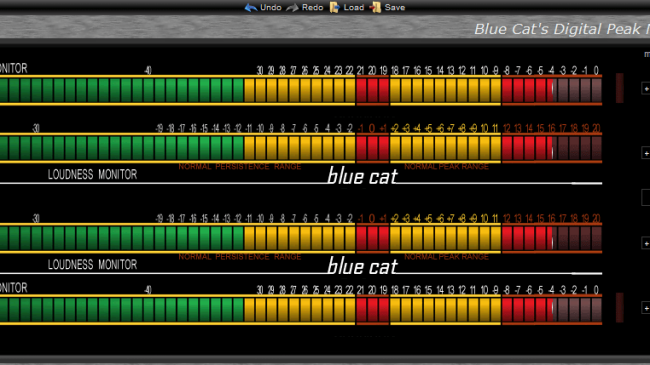The width and height of the screenshot is (650, 365).
Task: Click the upper blue cat logo
Action: click(x=362, y=176)
